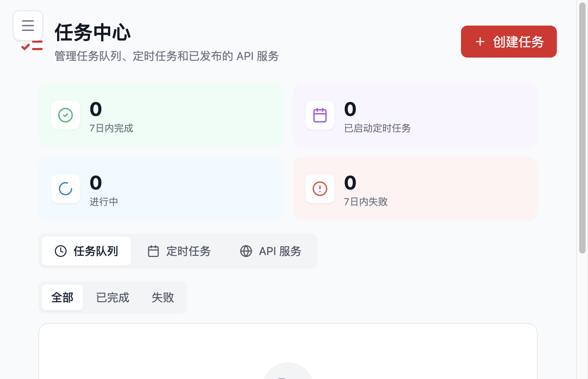
Task: Open the hamburger navigation menu
Action: [x=28, y=25]
